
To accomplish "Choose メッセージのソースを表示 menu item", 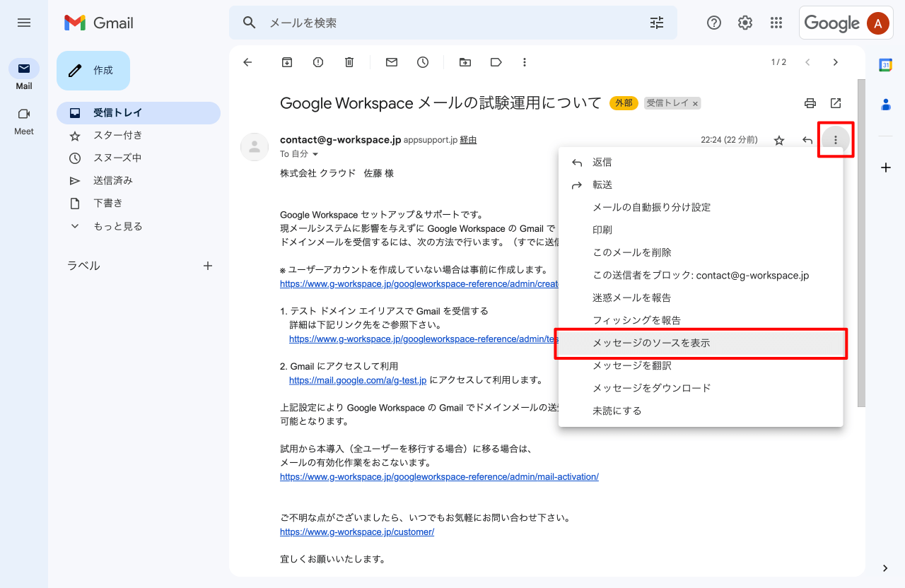I will [x=701, y=343].
